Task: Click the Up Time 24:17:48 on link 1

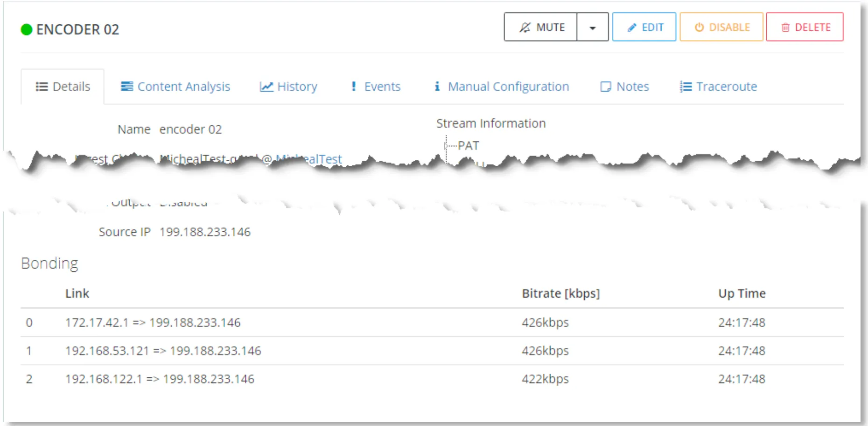Action: [742, 350]
